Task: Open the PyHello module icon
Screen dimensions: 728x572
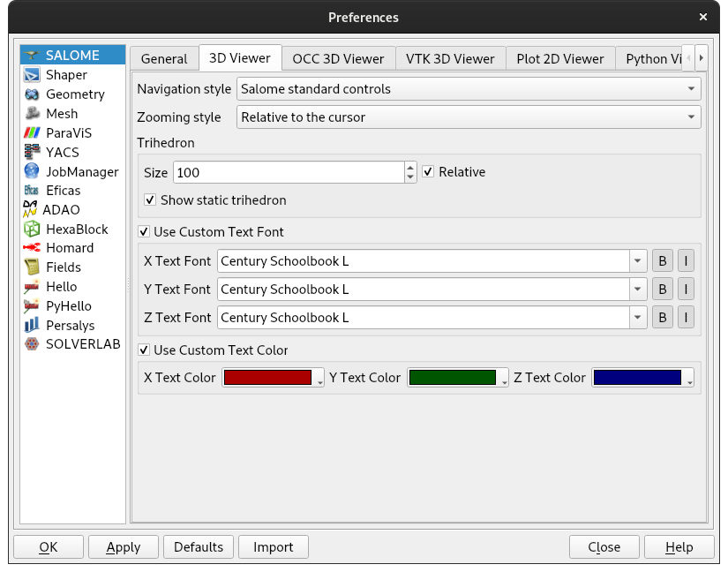Action: pos(32,306)
